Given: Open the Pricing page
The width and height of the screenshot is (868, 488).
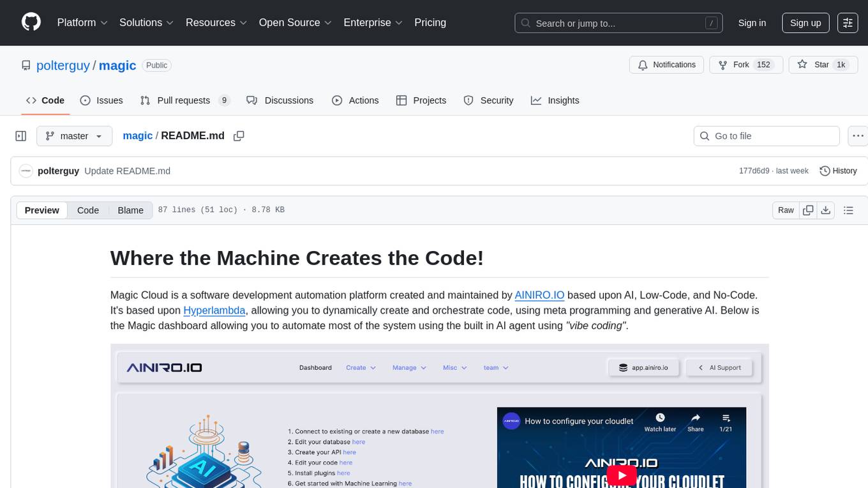Looking at the screenshot, I should (x=430, y=22).
